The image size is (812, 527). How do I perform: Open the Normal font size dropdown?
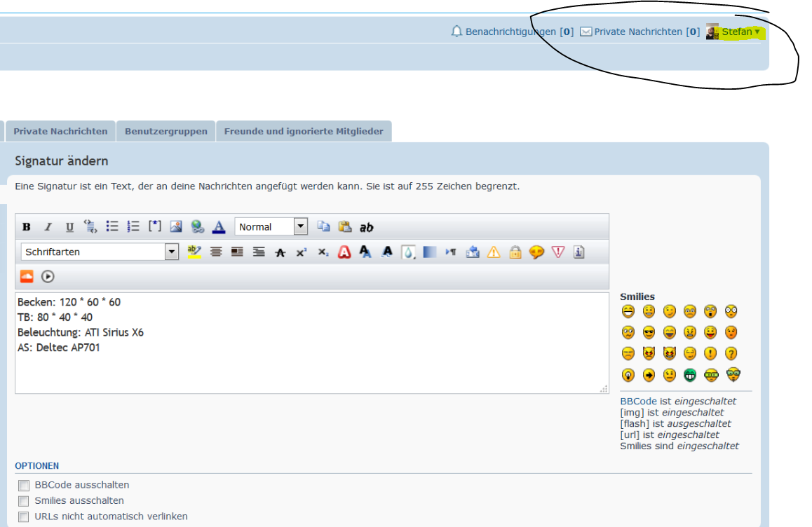[x=301, y=226]
